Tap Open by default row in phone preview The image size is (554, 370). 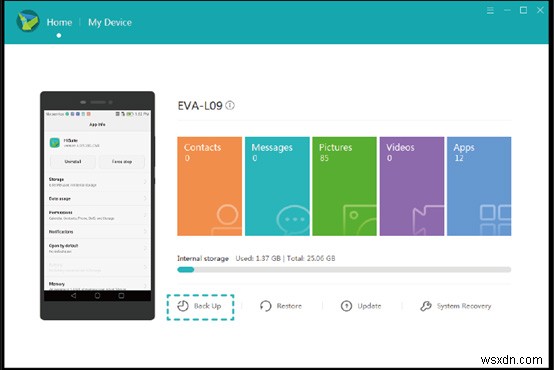click(97, 248)
